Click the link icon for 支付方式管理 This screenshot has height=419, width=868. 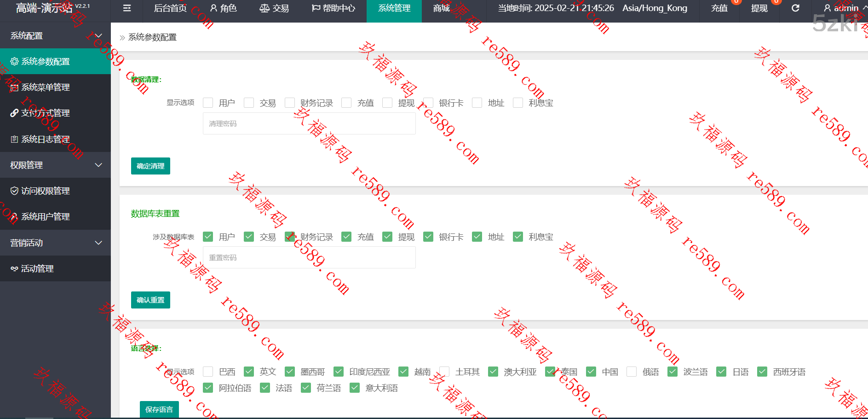(x=14, y=113)
